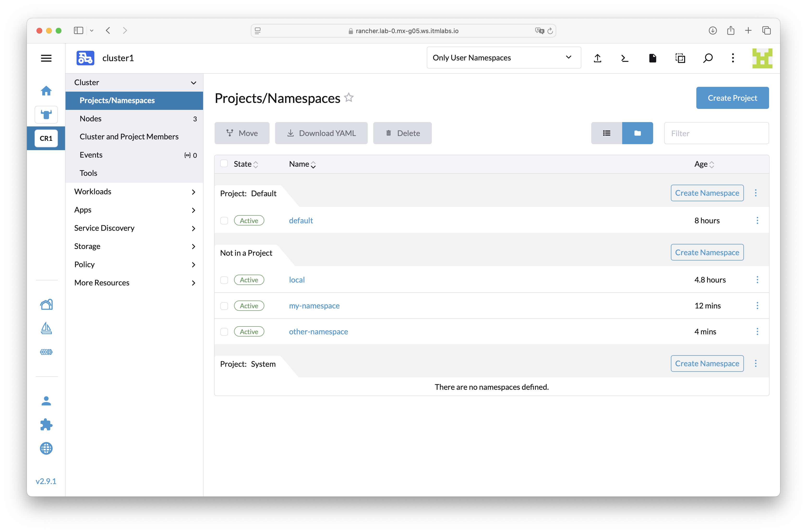Viewport: 807px width, 532px height.
Task: Open the kubectl shell icon
Action: pos(625,58)
